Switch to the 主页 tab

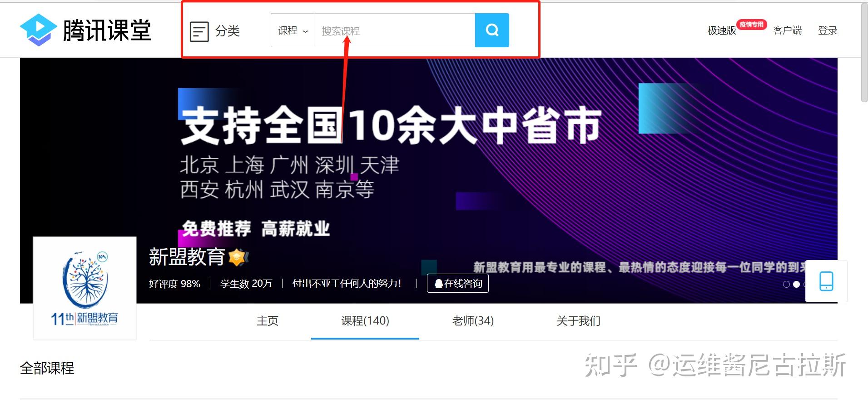pyautogui.click(x=267, y=321)
